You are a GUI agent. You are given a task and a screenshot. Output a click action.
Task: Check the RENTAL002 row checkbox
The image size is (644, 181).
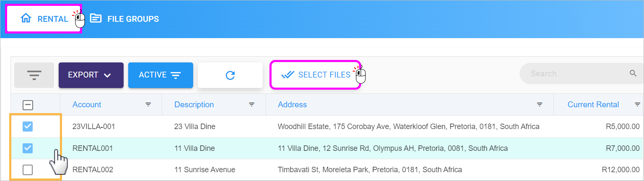pyautogui.click(x=28, y=170)
